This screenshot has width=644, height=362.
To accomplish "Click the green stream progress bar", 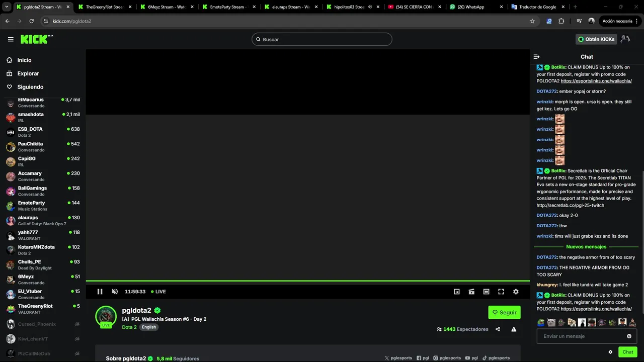I will pyautogui.click(x=308, y=281).
